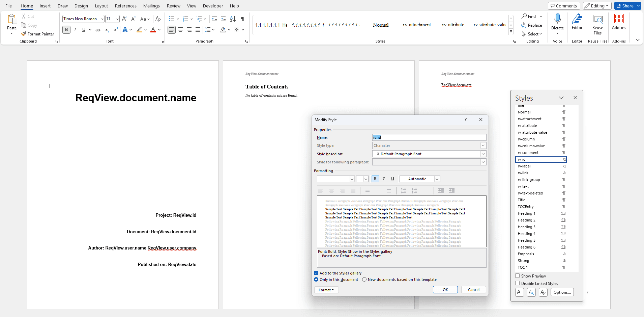Click Replace in Editing group
This screenshot has height=317, width=644.
point(532,25)
